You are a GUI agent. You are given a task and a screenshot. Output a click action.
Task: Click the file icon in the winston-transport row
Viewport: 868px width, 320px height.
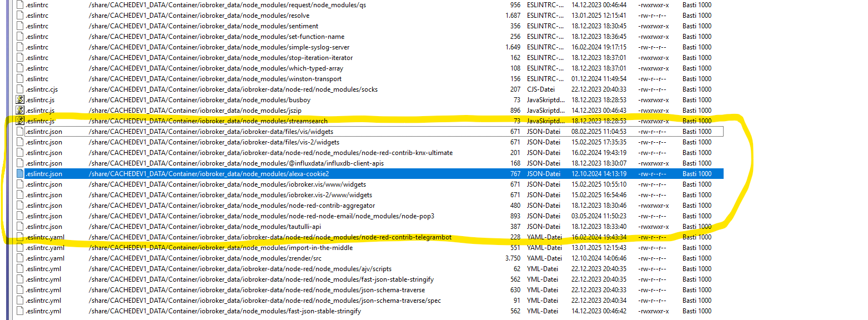pos(21,79)
